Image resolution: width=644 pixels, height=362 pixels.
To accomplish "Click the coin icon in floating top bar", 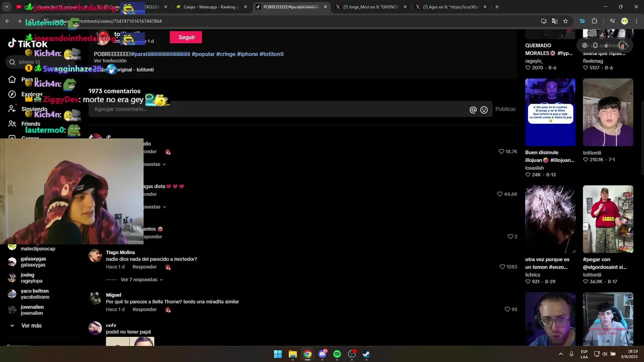I will point(585,45).
